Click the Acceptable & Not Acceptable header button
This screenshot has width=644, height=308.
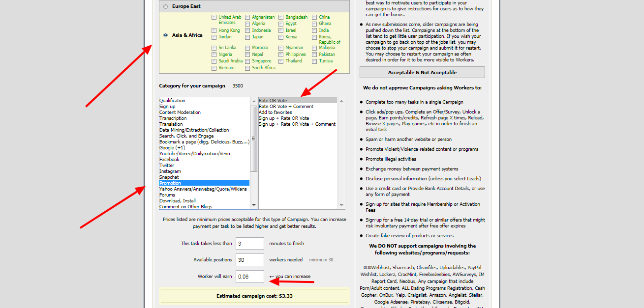[422, 72]
